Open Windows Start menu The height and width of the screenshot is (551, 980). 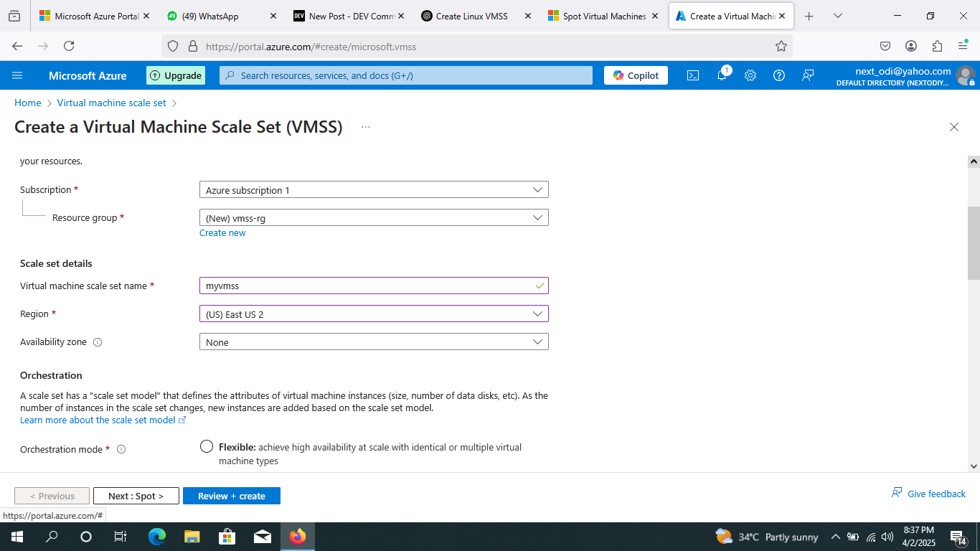coord(17,537)
